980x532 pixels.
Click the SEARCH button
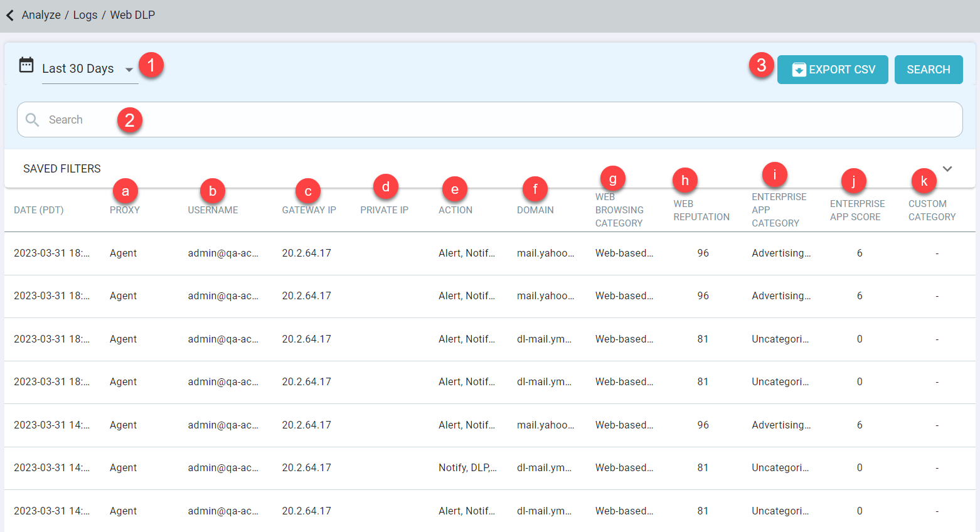click(x=929, y=70)
